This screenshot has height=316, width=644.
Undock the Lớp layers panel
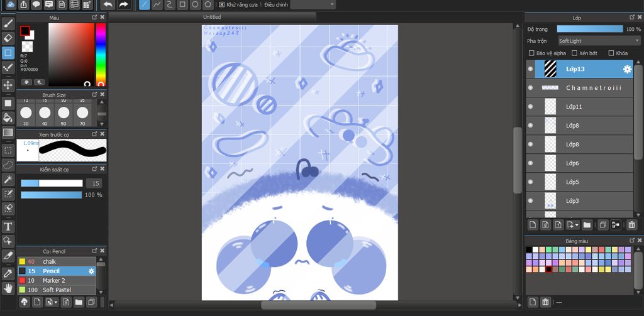click(633, 17)
